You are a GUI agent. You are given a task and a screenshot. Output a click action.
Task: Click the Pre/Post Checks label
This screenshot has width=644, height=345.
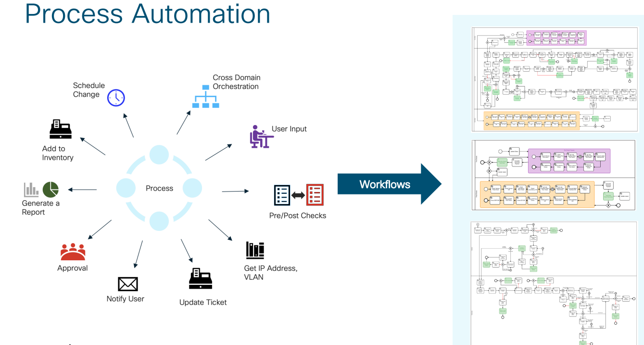[297, 216]
